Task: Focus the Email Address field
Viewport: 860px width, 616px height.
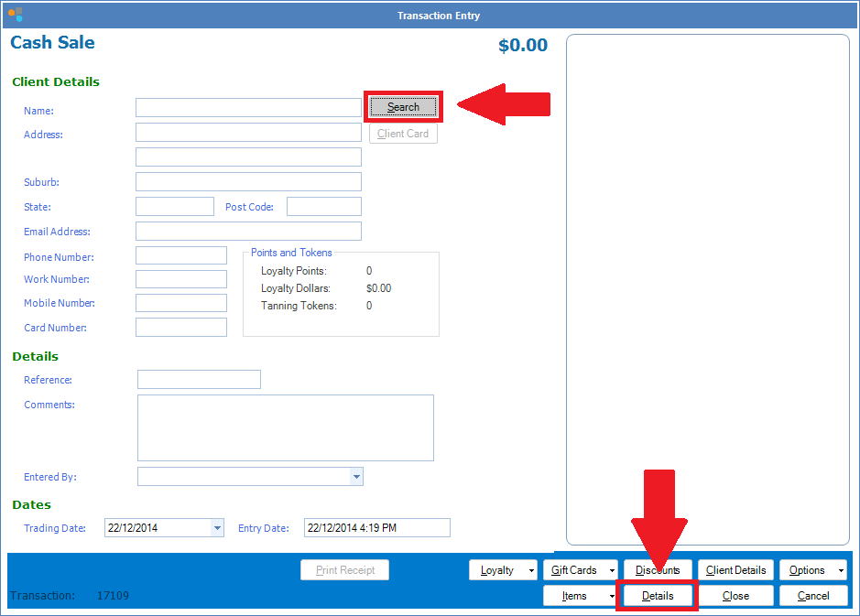Action: click(x=248, y=231)
